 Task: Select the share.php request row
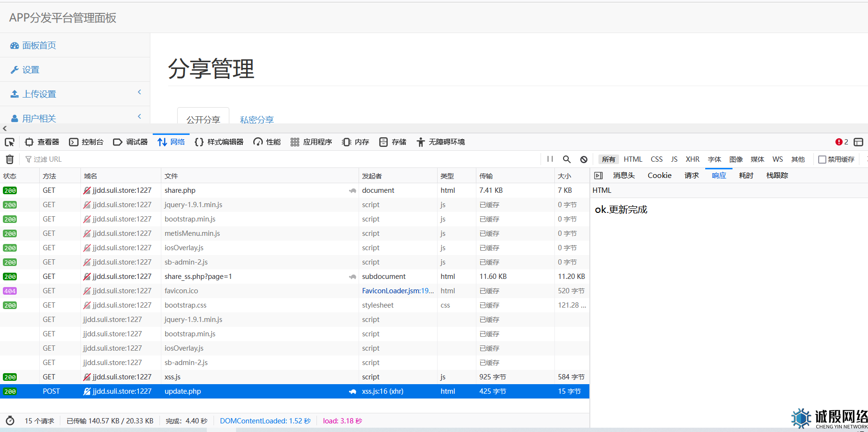[294, 190]
